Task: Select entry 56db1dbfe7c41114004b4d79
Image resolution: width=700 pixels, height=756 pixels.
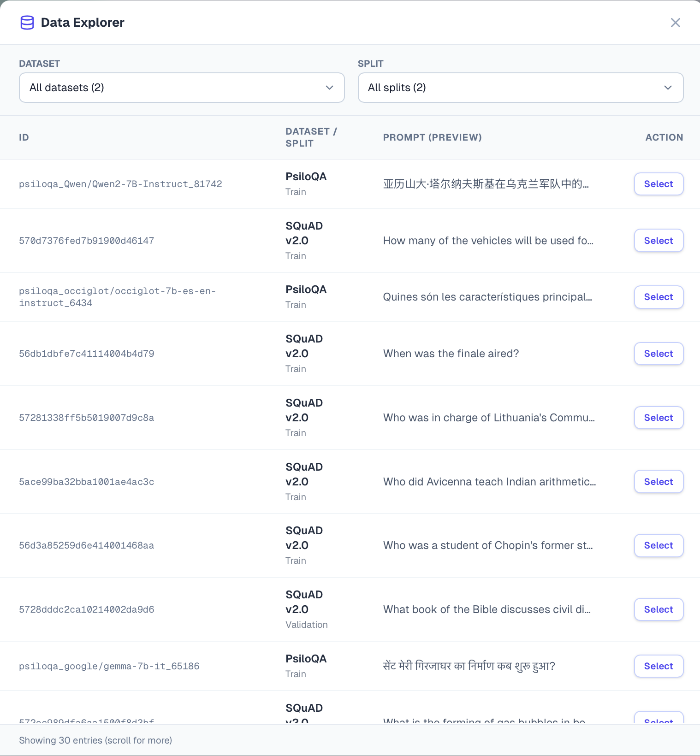Action: coord(658,354)
